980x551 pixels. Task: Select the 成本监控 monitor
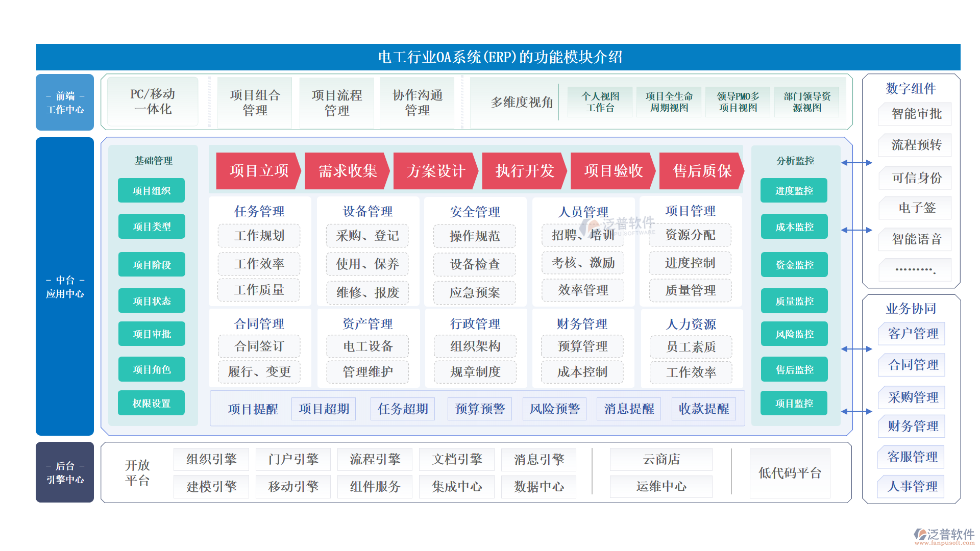[x=793, y=226]
